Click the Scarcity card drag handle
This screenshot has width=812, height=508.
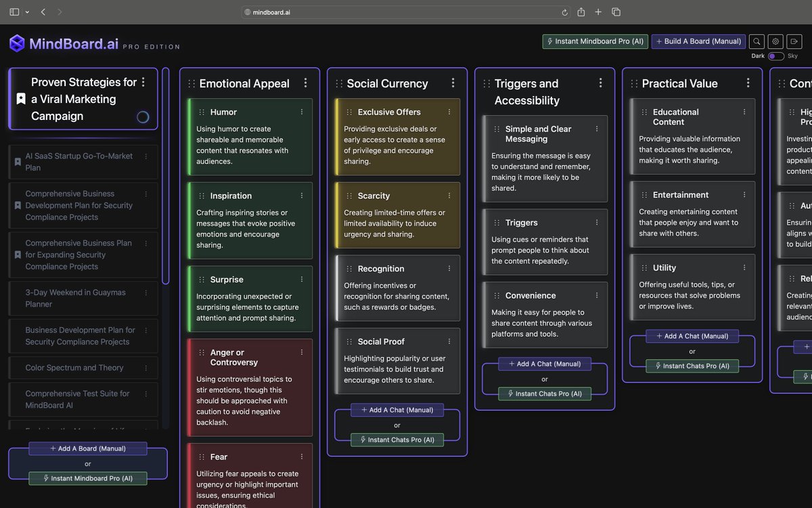tap(349, 196)
